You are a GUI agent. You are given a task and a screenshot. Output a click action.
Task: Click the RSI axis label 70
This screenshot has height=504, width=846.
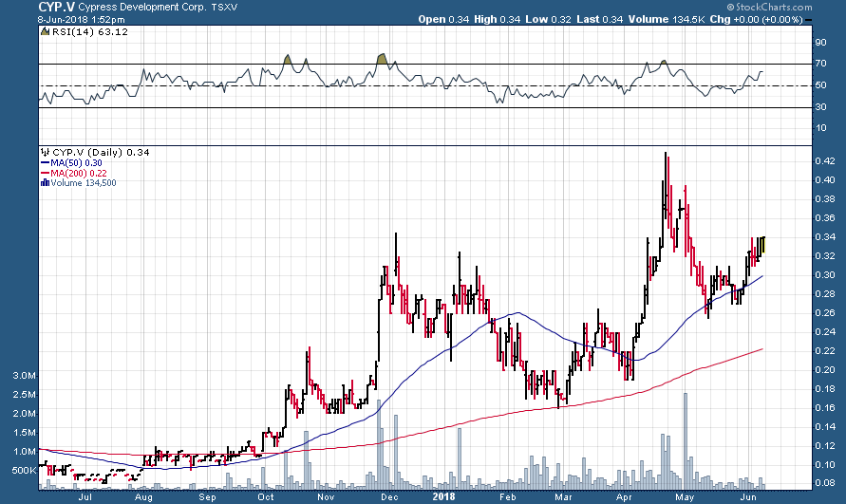(820, 64)
